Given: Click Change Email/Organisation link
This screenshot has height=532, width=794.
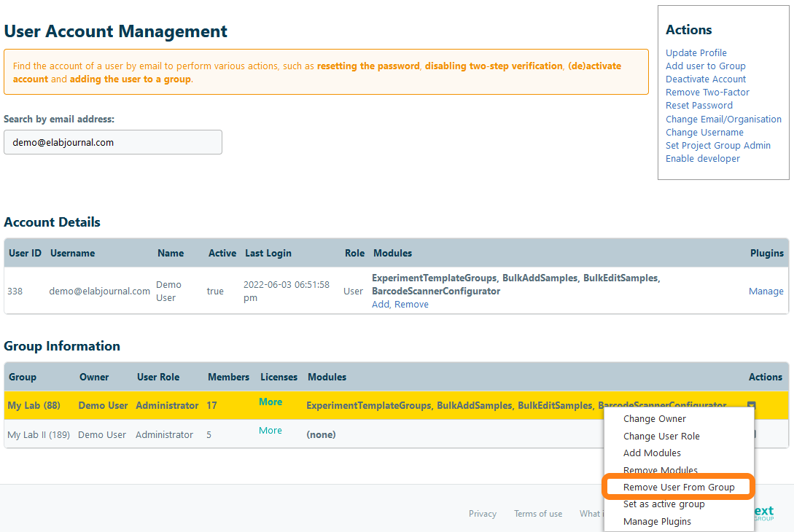Looking at the screenshot, I should 723,119.
